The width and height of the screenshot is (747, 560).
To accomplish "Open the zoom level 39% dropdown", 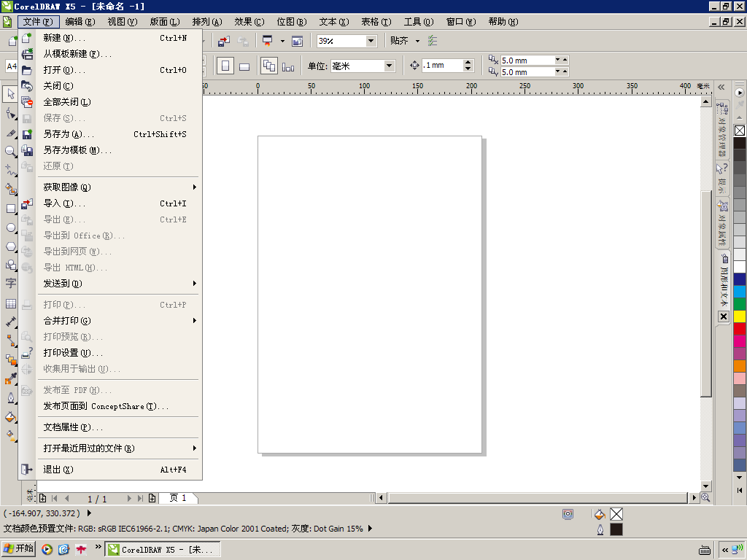I will coord(371,41).
